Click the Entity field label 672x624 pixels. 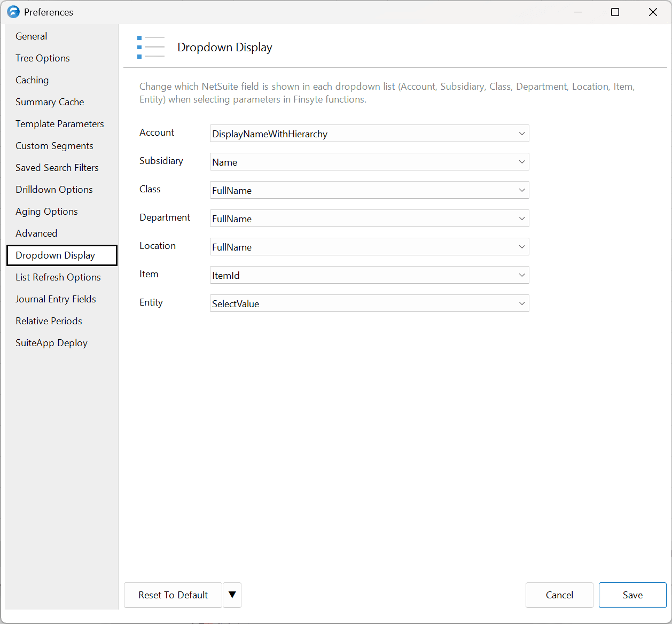click(151, 302)
